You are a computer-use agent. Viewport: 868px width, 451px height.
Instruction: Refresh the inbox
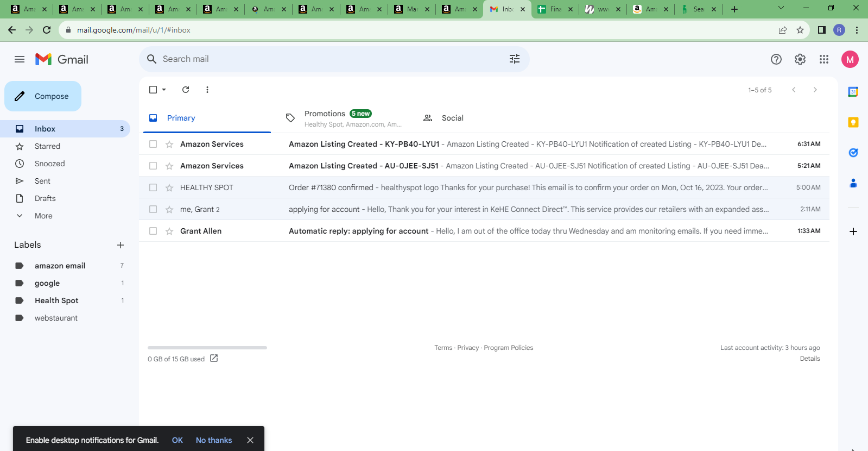tap(186, 90)
